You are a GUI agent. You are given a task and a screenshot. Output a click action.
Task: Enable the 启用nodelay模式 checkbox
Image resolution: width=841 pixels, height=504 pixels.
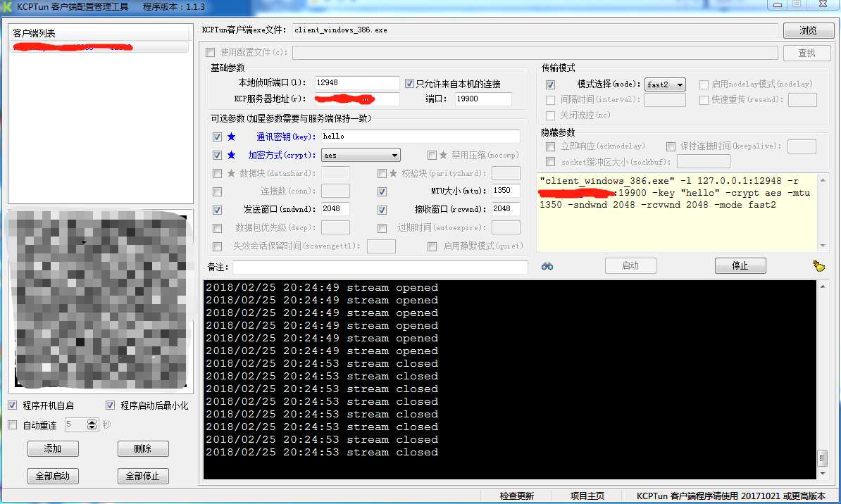click(704, 84)
